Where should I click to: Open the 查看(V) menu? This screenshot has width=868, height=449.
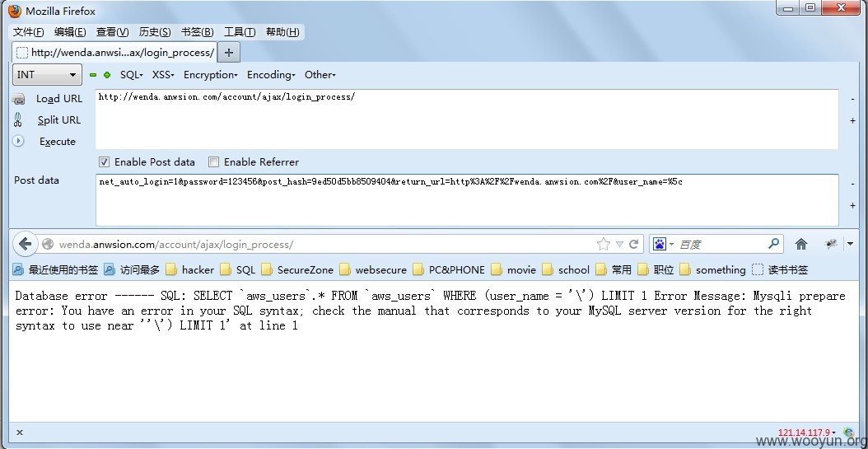point(112,32)
